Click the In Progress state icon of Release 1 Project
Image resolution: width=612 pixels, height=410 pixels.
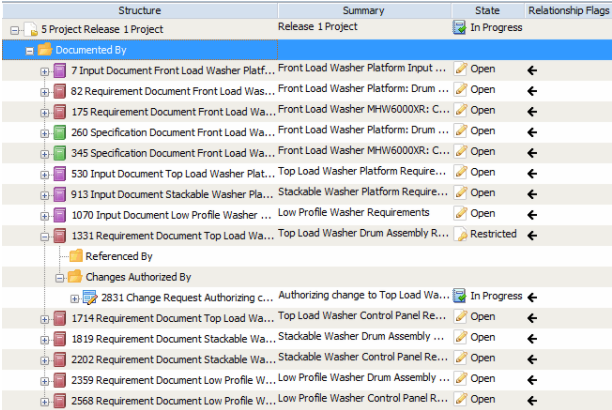459,27
